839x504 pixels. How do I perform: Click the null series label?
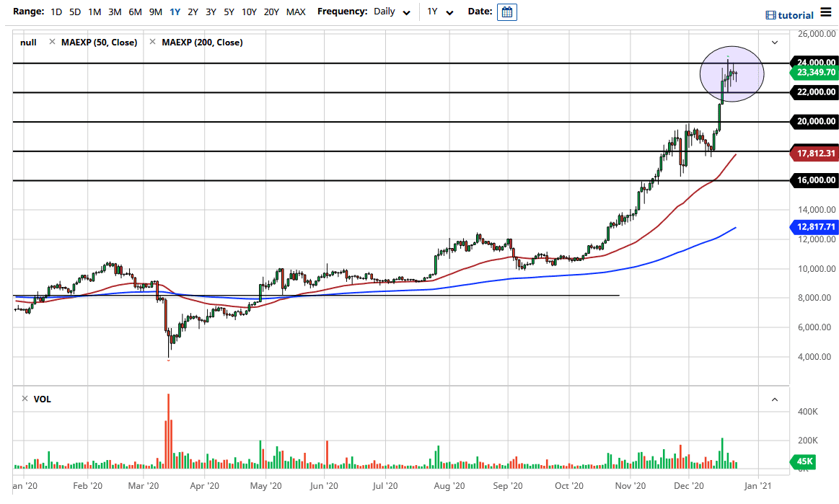point(28,43)
